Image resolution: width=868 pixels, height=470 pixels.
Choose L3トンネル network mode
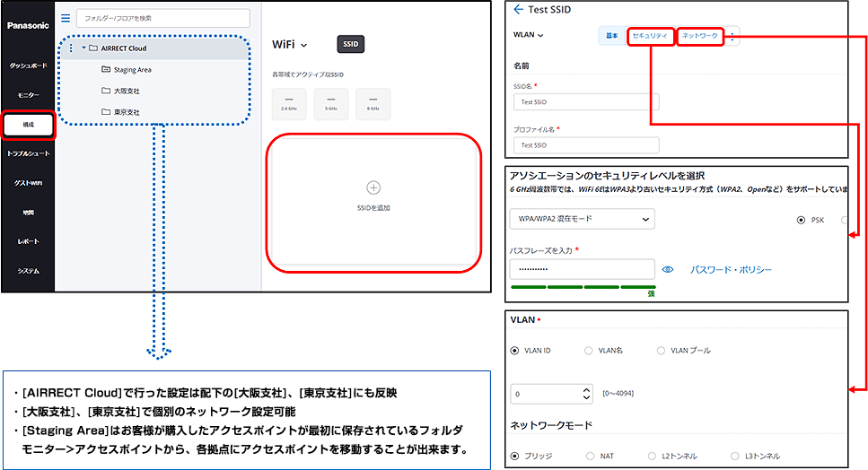(x=734, y=457)
